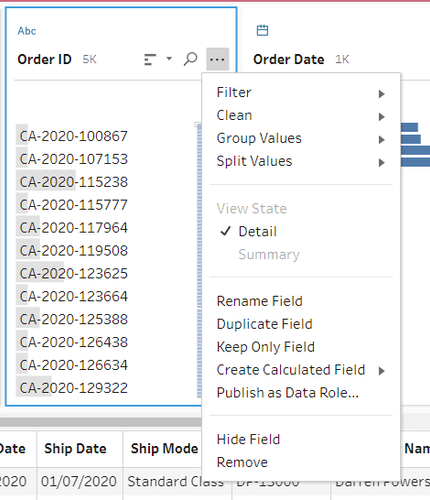The width and height of the screenshot is (430, 500).
Task: Choose Hide Field from the menu
Action: point(301,440)
